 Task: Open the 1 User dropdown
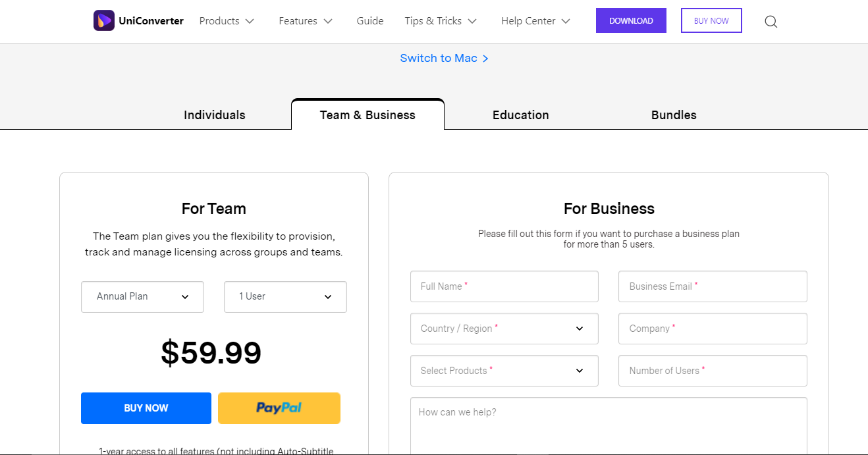[285, 297]
